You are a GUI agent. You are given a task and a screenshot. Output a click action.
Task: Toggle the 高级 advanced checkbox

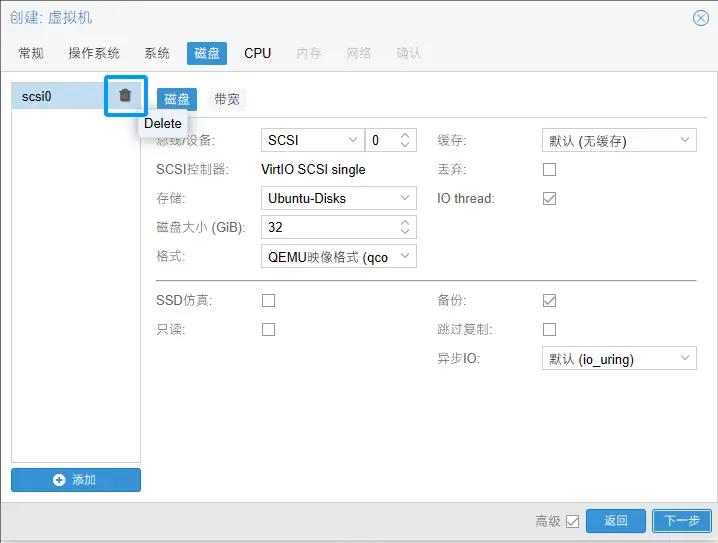(572, 521)
